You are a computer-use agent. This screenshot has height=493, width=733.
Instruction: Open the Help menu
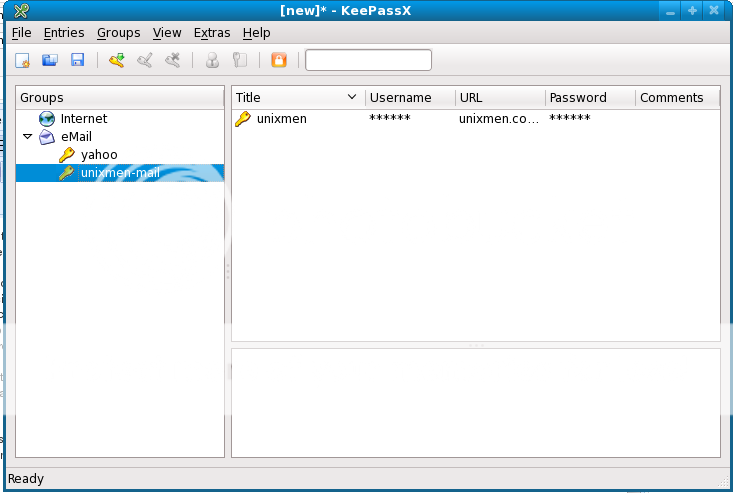(257, 33)
